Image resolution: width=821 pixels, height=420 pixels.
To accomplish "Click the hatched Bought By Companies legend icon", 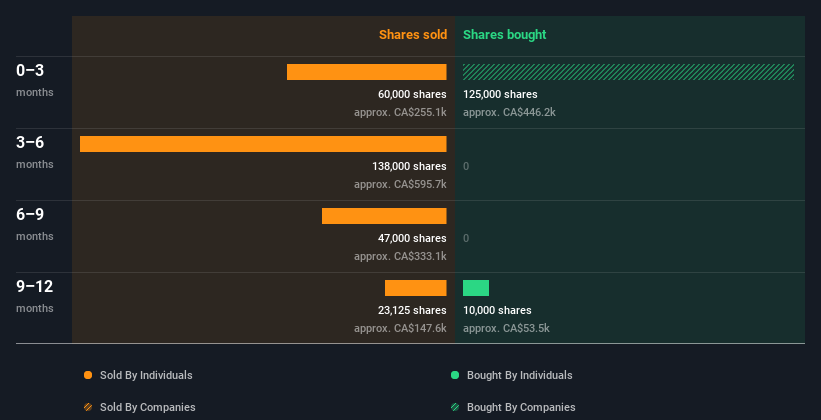I will (x=455, y=407).
